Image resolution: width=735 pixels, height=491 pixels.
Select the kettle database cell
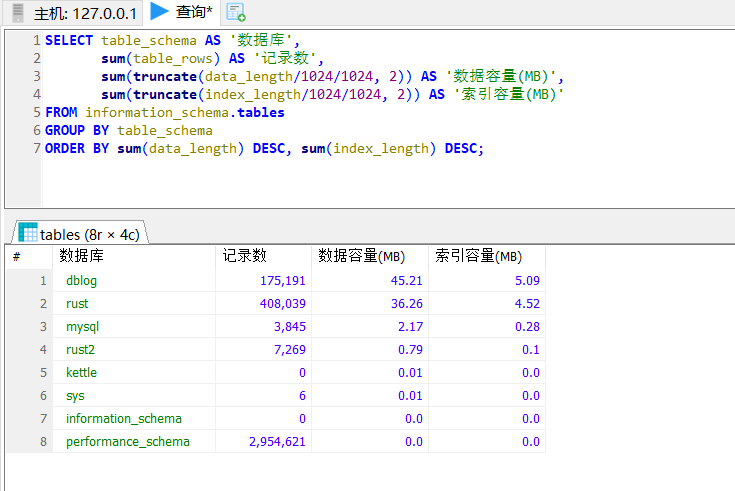pos(134,372)
